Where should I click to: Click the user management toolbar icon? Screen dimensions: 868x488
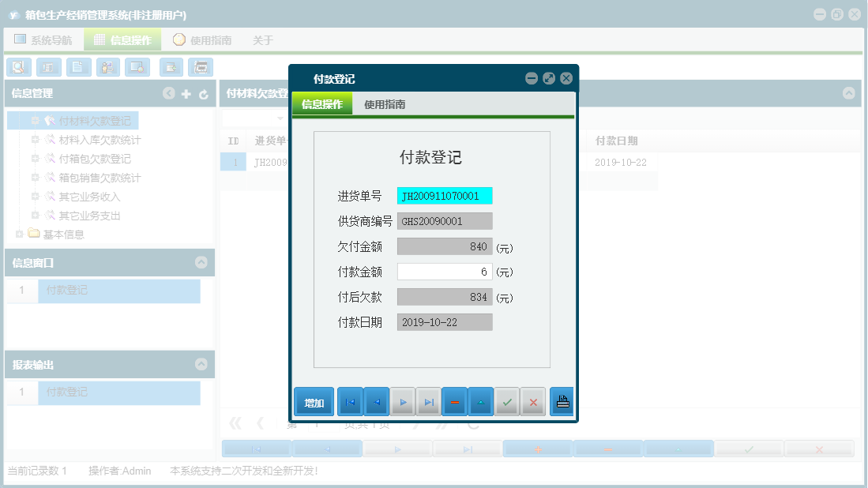(x=107, y=67)
